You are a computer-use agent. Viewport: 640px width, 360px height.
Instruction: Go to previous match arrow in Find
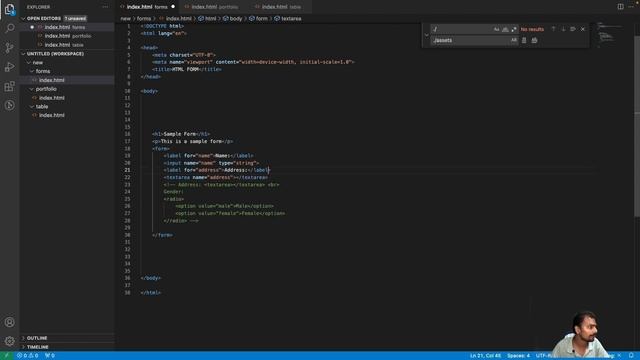pyautogui.click(x=553, y=29)
